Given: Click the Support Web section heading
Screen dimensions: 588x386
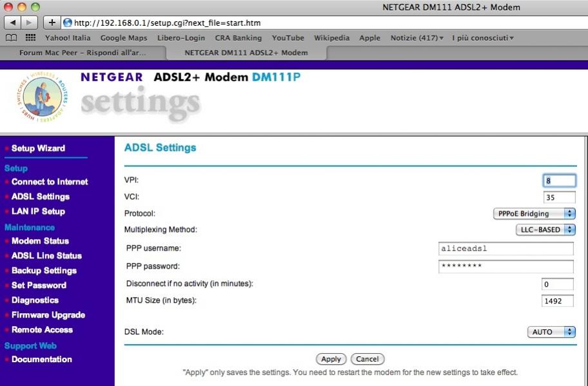Looking at the screenshot, I should (30, 345).
